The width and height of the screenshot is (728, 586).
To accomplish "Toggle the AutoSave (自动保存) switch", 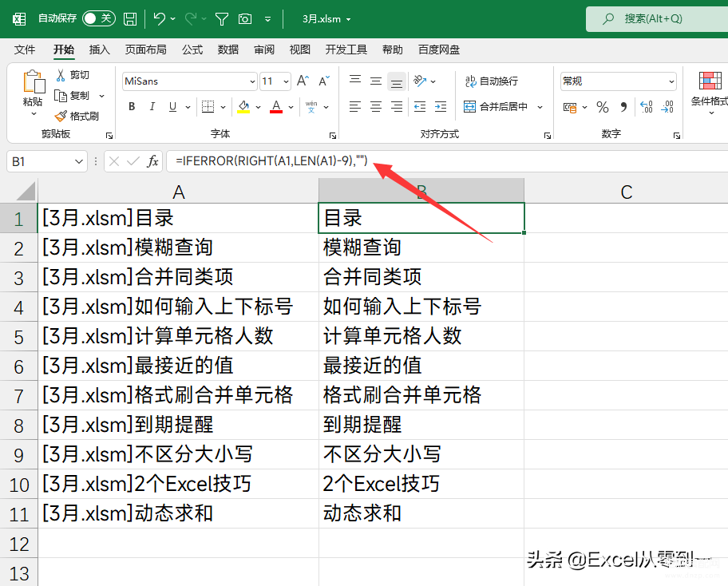I will [99, 18].
